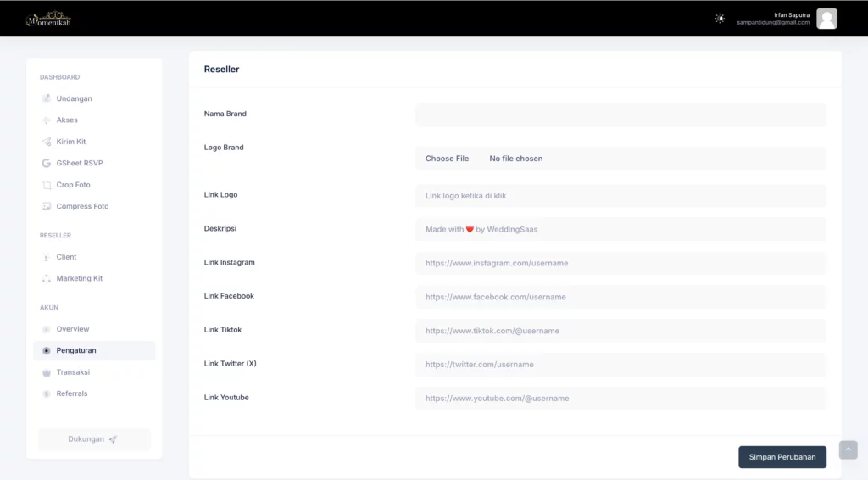Image resolution: width=868 pixels, height=480 pixels.
Task: Open the Compress Foto menu item
Action: [x=94, y=207]
